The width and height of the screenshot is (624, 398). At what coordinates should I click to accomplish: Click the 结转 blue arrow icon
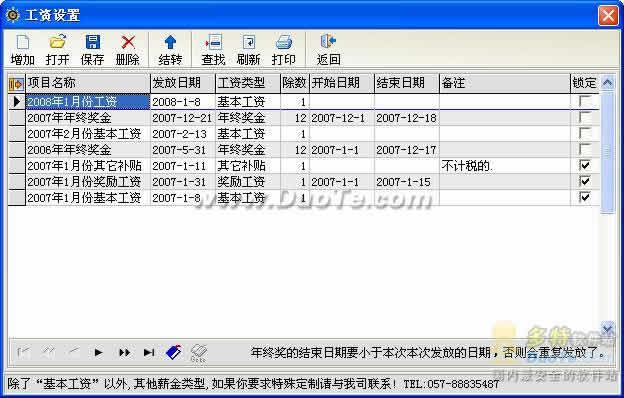(x=170, y=42)
